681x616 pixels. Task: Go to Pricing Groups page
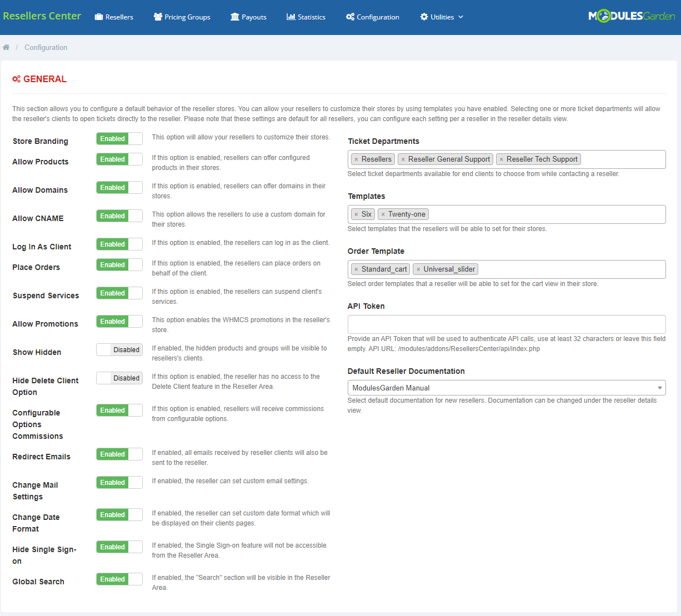click(x=182, y=17)
